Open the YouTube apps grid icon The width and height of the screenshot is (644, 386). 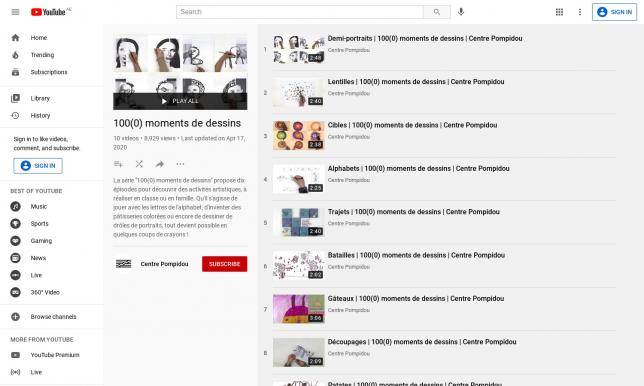[x=559, y=12]
